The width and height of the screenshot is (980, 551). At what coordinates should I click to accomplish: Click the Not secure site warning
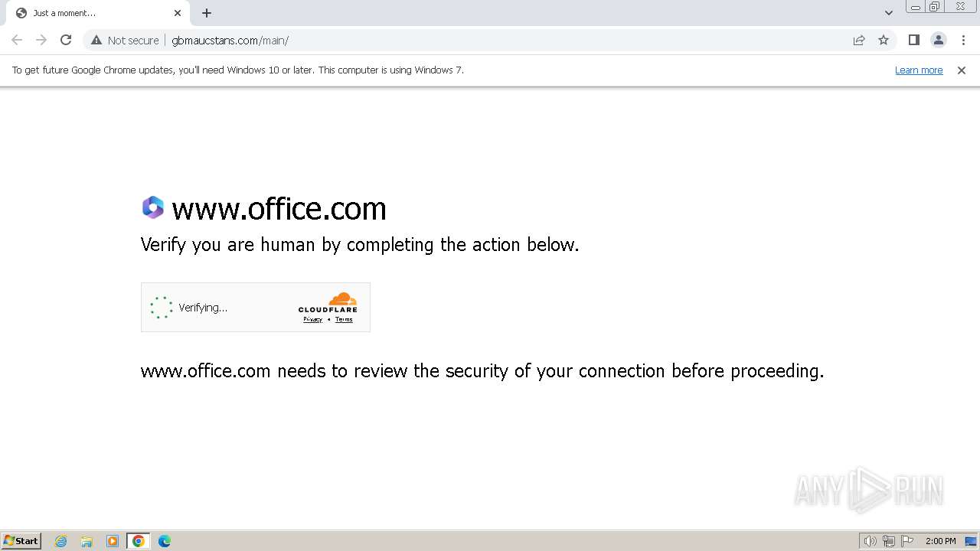(x=125, y=40)
